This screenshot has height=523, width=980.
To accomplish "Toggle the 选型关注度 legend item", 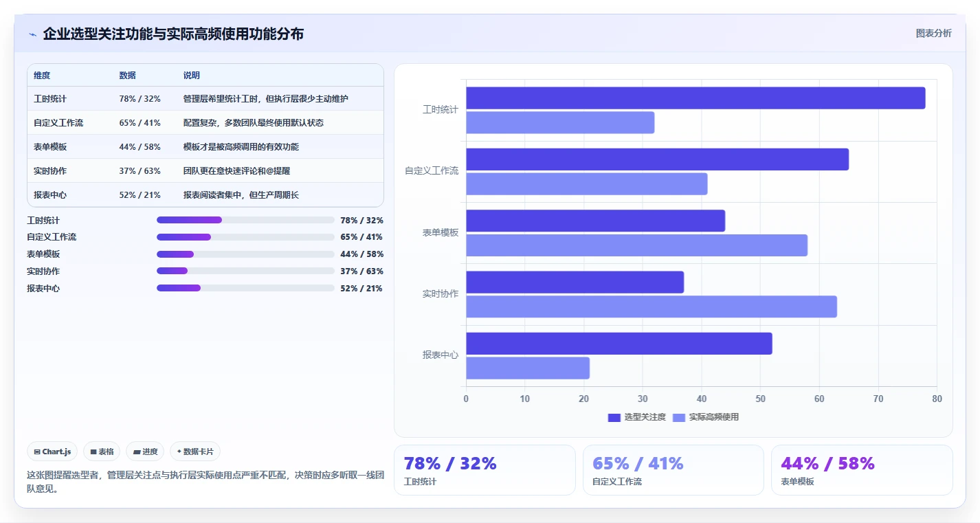I will coord(637,417).
